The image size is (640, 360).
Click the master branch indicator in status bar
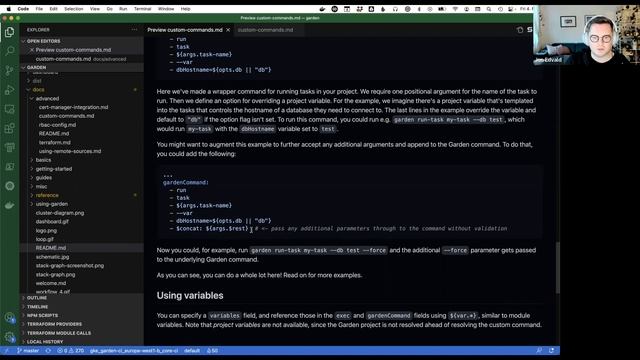(28, 351)
